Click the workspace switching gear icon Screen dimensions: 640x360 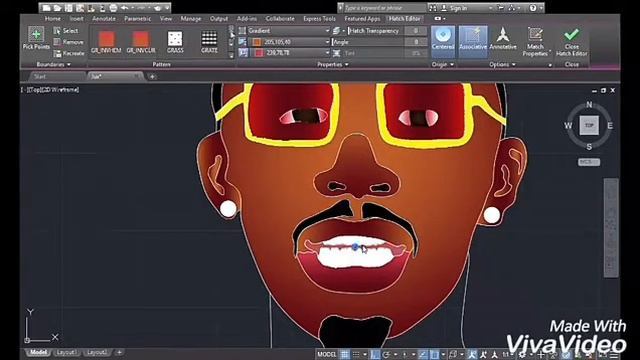coord(522,354)
